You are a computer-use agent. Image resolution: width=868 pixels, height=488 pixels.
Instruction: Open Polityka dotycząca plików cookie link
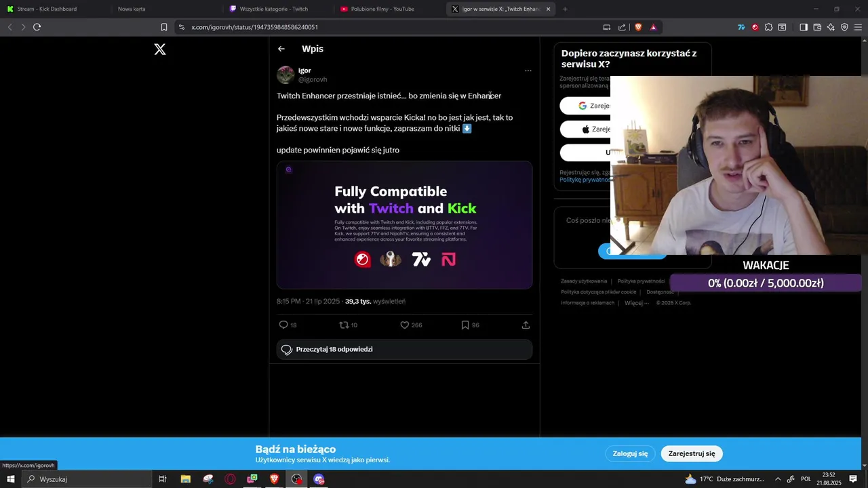[x=598, y=292]
